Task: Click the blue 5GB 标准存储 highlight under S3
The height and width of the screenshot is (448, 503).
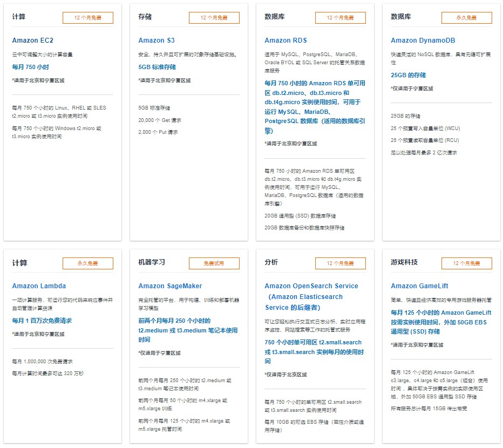Action: click(x=157, y=67)
